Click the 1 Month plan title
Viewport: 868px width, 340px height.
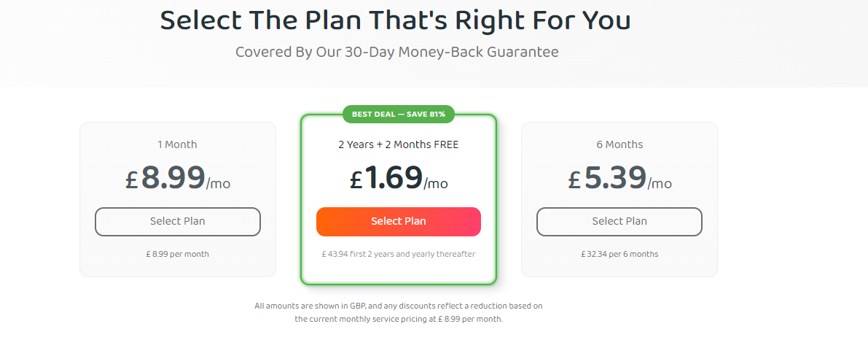point(177,144)
